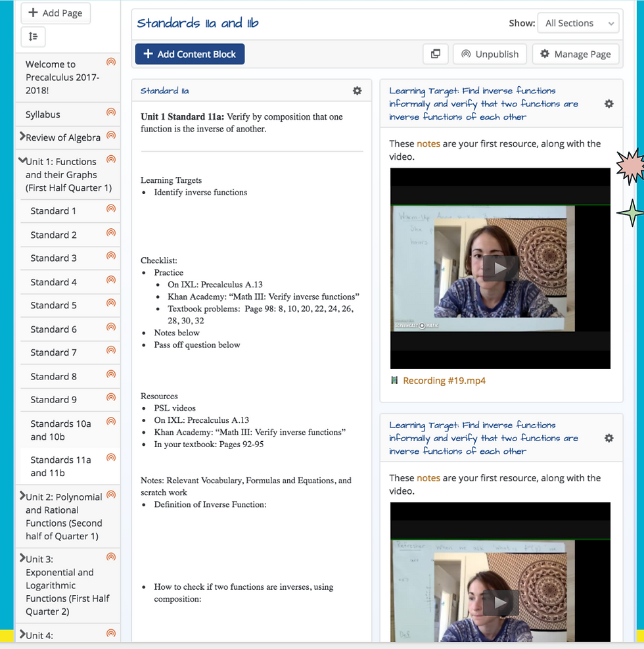Click 'In your textbook: Pages 92-95' line
The width and height of the screenshot is (644, 649).
click(x=208, y=444)
